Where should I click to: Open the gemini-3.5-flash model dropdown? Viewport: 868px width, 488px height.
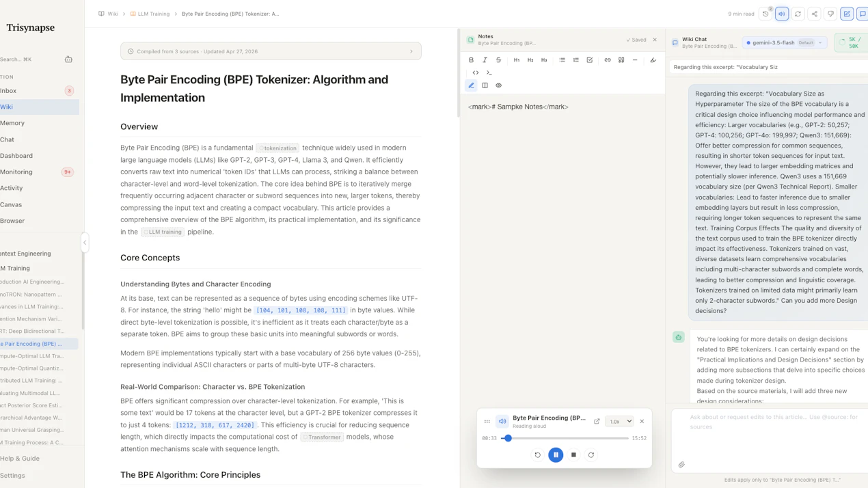pyautogui.click(x=785, y=42)
